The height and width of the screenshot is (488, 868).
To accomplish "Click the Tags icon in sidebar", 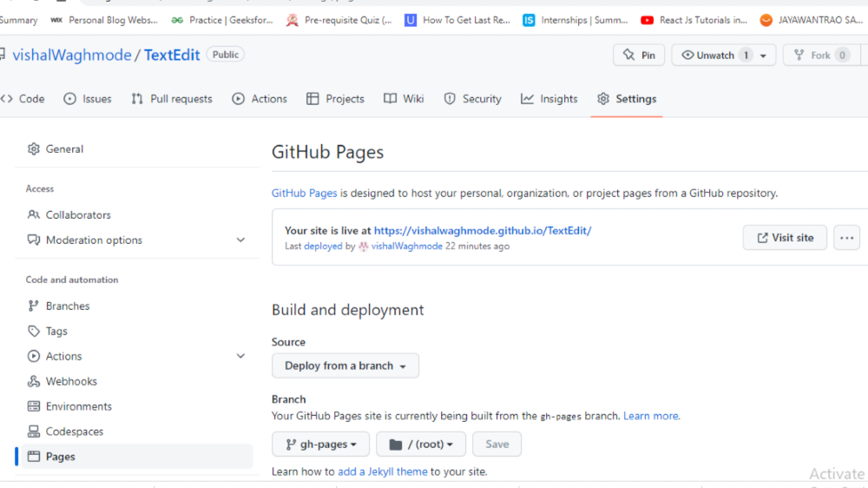I will [x=34, y=331].
